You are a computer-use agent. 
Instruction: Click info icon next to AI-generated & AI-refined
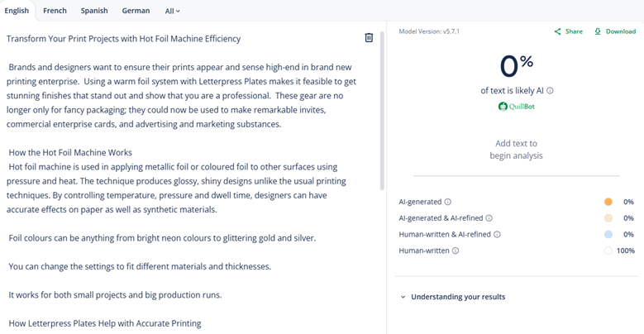coord(489,218)
